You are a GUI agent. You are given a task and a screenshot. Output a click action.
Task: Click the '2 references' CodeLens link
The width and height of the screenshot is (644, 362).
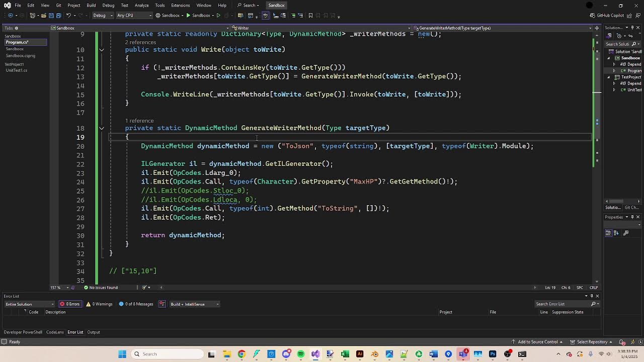coord(140,42)
